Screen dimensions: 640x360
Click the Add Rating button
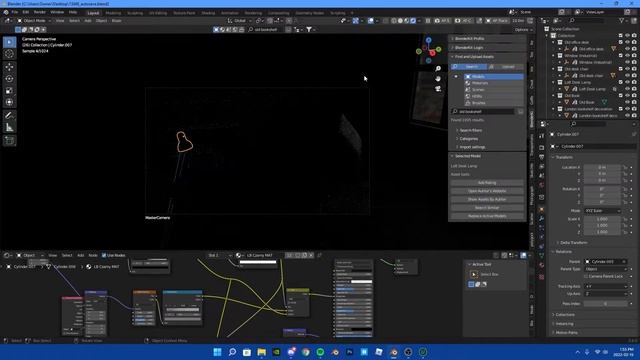tap(487, 183)
